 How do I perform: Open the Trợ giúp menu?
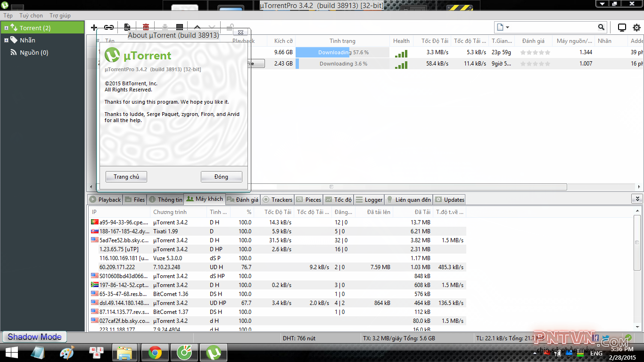coord(60,16)
